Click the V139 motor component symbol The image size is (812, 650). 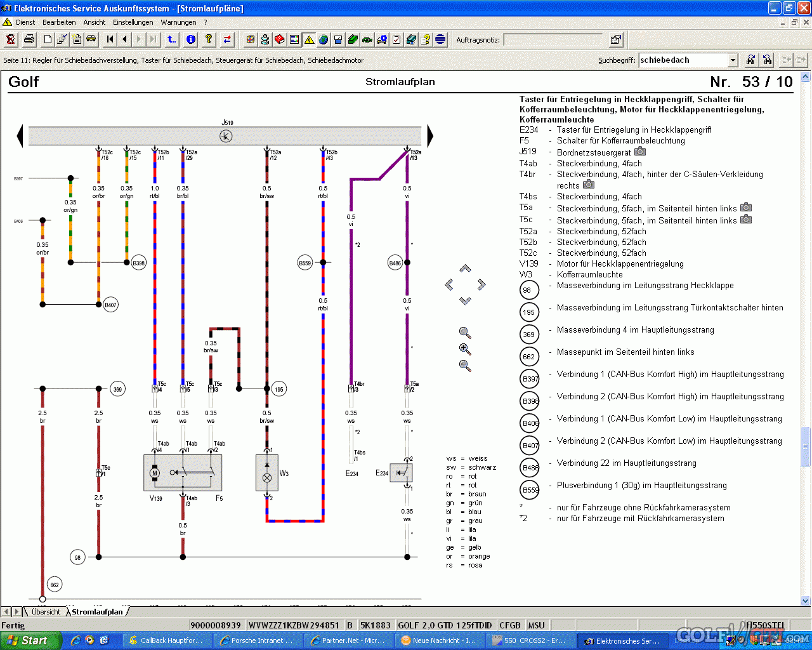[x=155, y=473]
